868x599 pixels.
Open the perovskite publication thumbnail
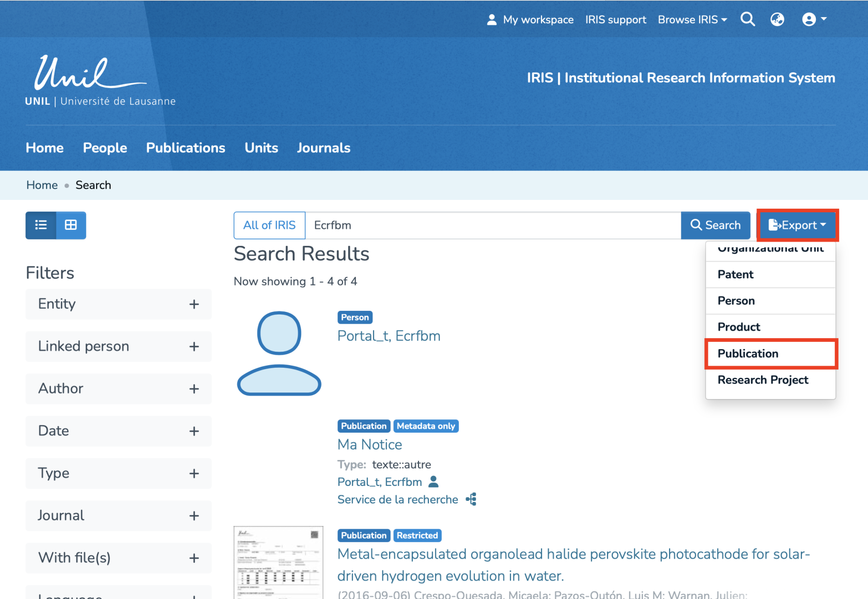click(x=278, y=562)
